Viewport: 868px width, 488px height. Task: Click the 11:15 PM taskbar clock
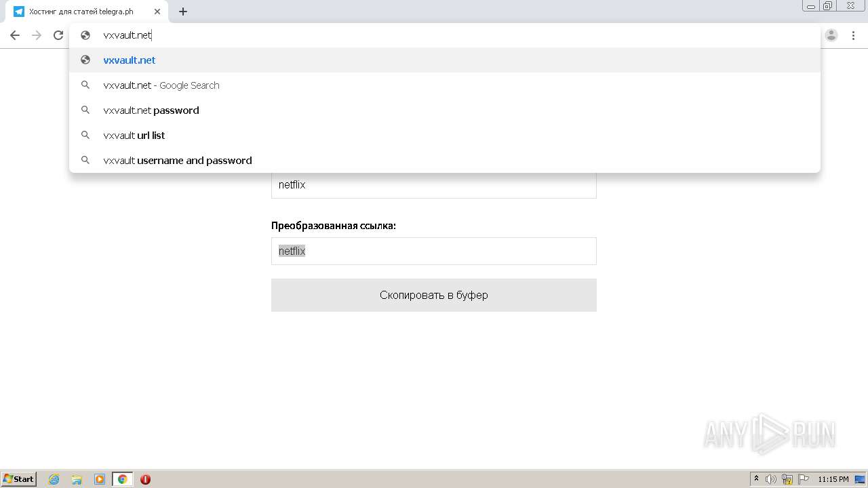click(833, 479)
